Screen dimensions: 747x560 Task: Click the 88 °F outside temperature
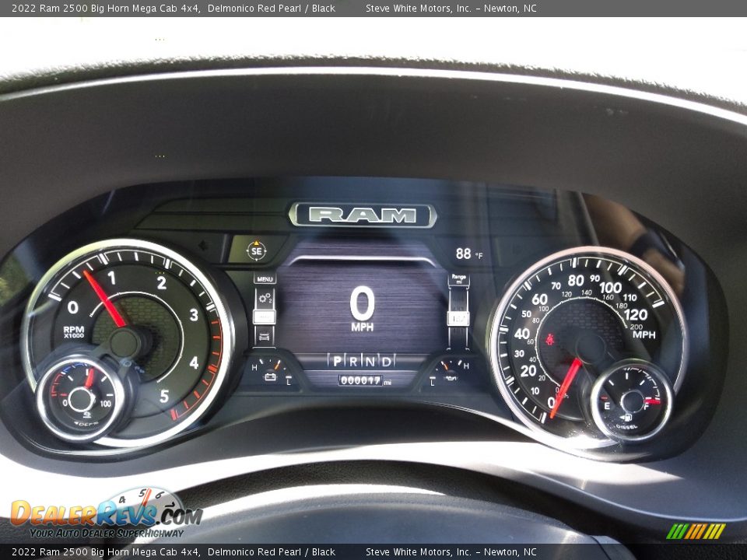coord(468,254)
